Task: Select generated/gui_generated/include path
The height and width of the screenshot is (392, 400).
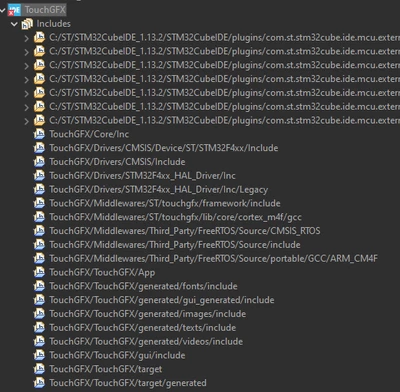Action: click(162, 300)
